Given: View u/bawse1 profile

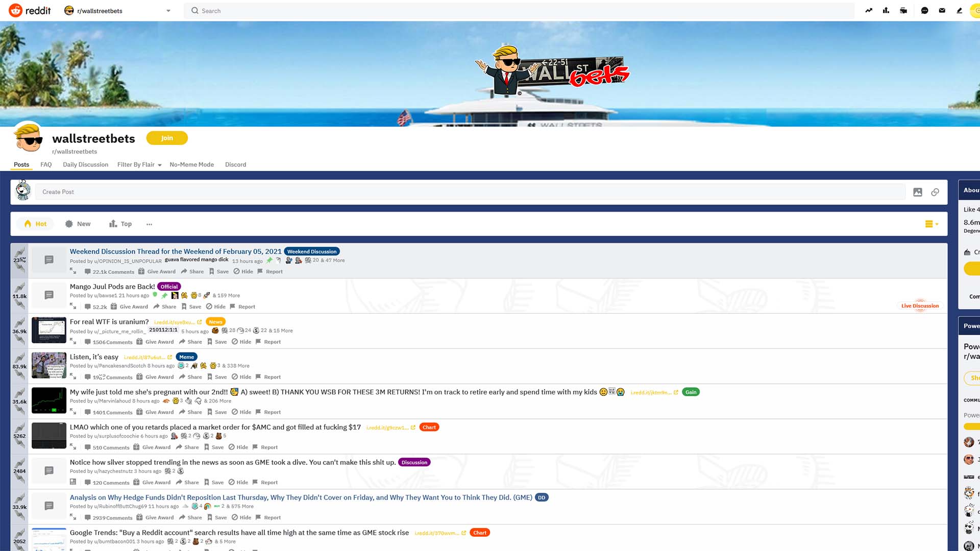Looking at the screenshot, I should pyautogui.click(x=106, y=295).
